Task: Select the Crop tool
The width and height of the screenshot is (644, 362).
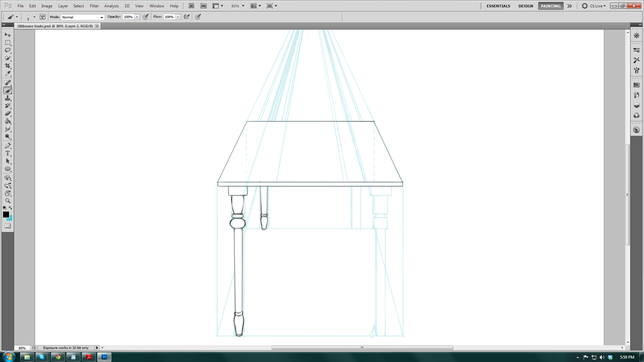Action: (x=8, y=66)
